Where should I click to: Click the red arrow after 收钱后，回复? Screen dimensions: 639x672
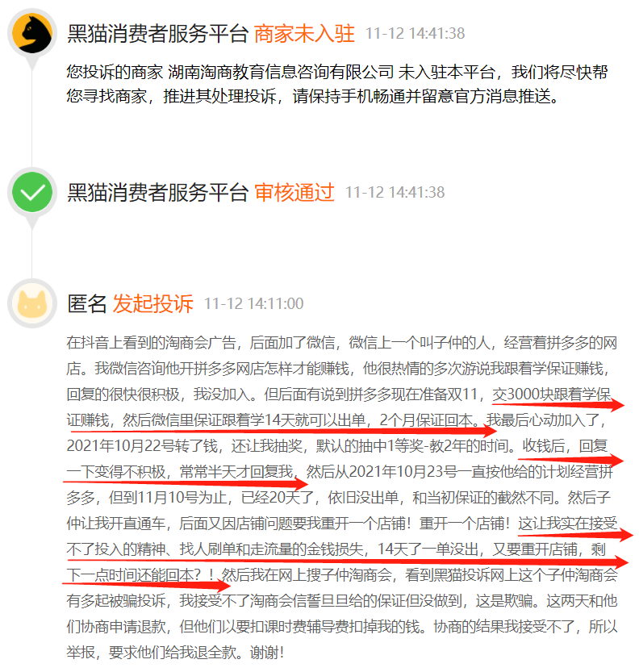pos(572,461)
